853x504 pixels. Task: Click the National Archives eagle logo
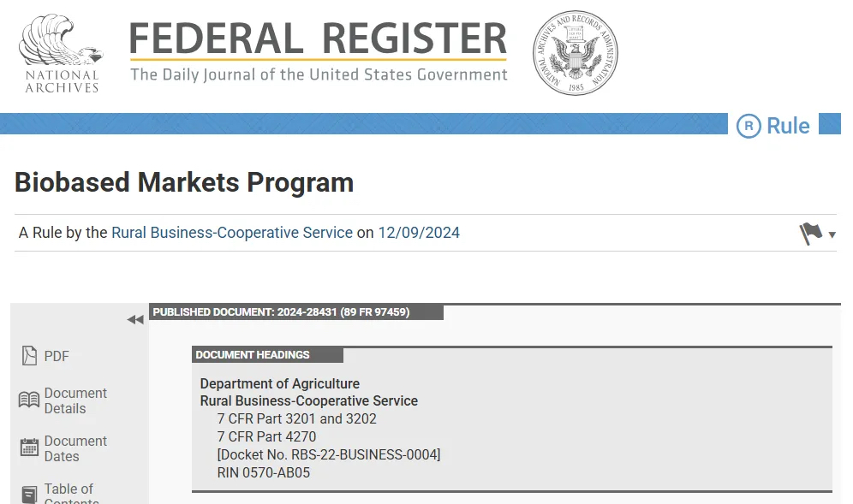[61, 53]
